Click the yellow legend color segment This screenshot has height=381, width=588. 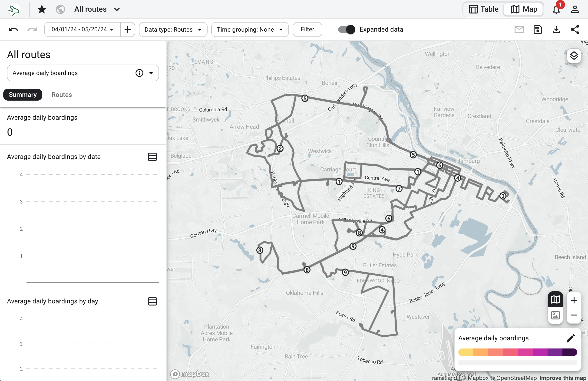(x=466, y=352)
